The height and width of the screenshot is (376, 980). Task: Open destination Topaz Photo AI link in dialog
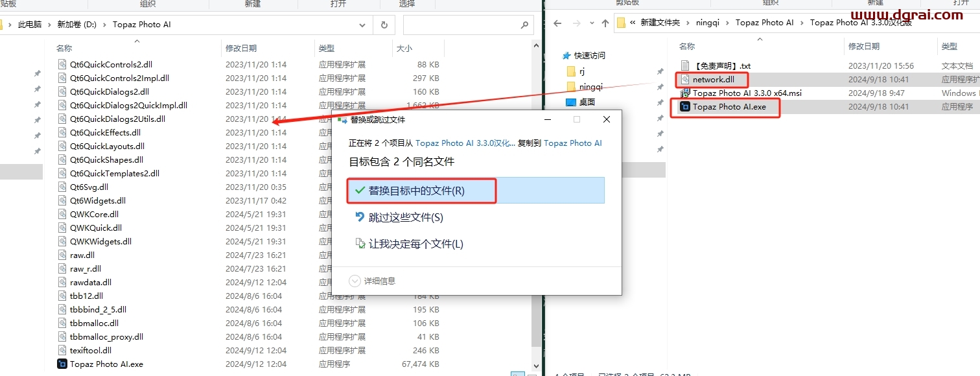point(573,143)
